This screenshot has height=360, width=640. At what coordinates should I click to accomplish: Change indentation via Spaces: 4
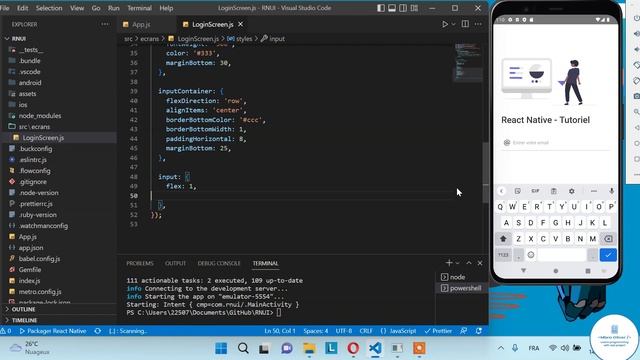point(316,331)
